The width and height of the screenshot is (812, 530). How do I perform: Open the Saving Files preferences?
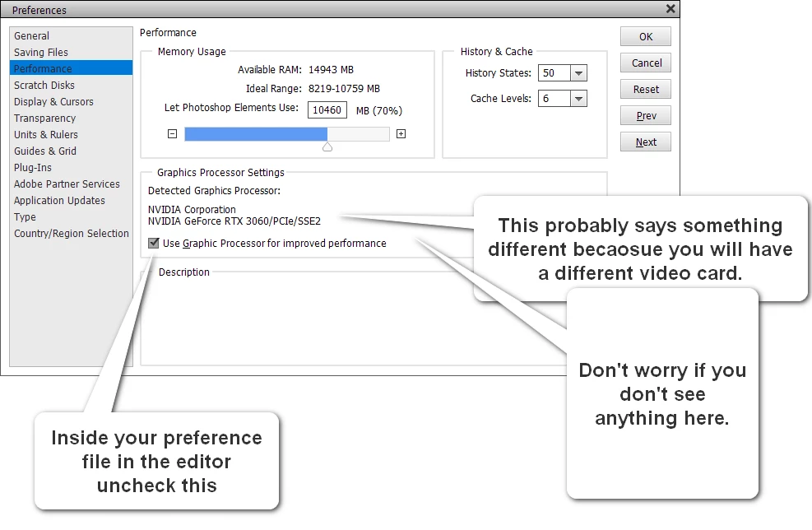pos(71,53)
